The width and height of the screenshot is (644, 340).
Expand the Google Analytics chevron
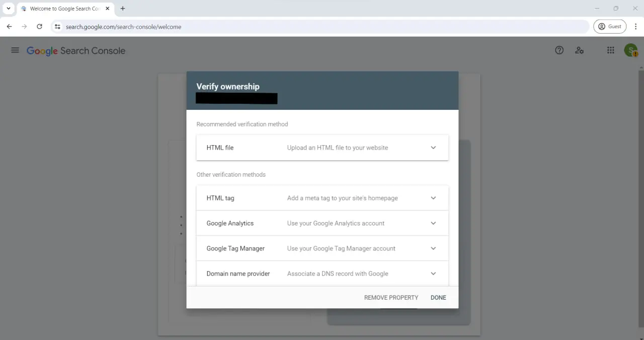[433, 223]
